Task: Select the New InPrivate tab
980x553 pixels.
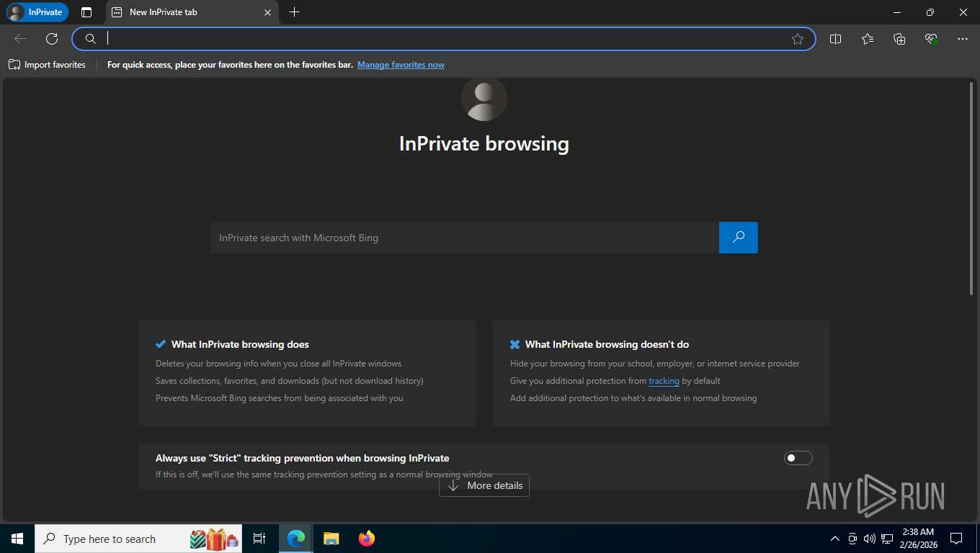Action: click(x=192, y=12)
